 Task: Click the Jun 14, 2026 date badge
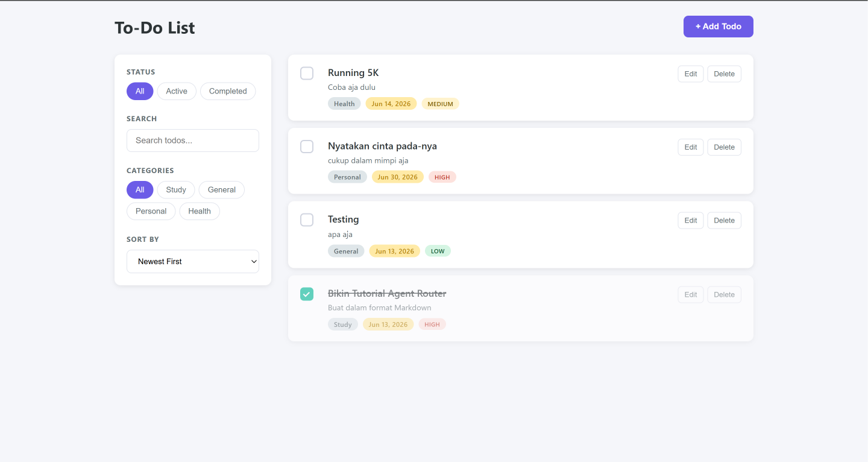[x=391, y=104]
